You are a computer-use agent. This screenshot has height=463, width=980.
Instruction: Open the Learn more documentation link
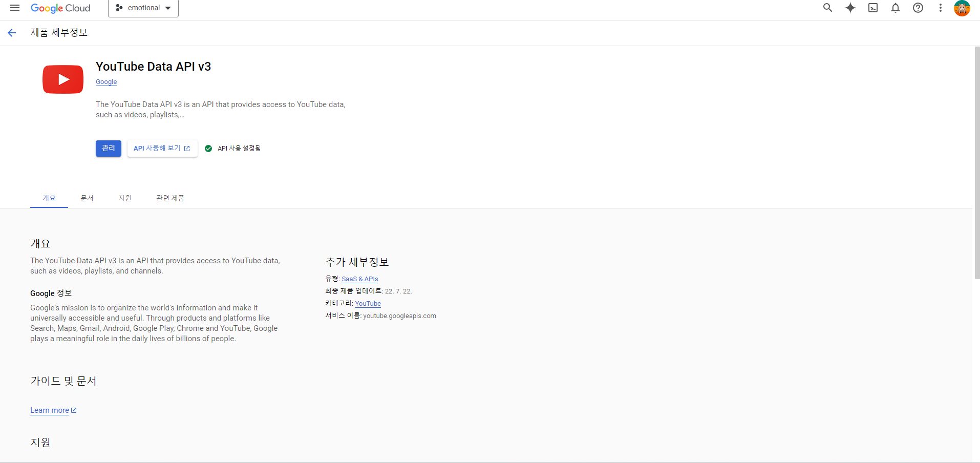click(x=53, y=410)
